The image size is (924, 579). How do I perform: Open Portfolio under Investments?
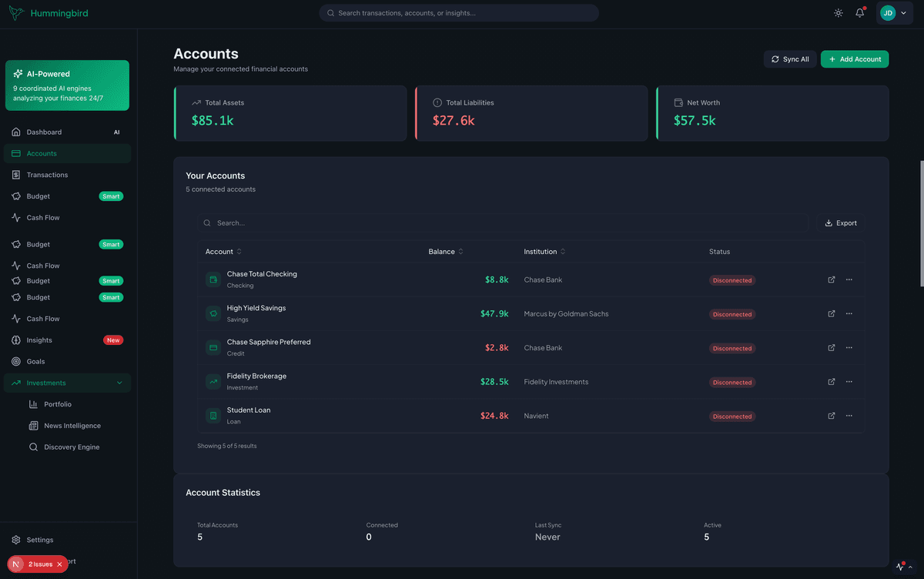[x=58, y=404]
